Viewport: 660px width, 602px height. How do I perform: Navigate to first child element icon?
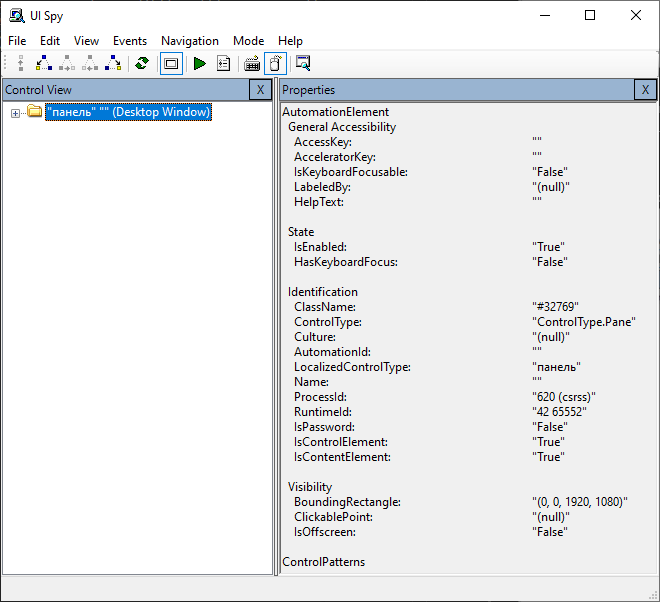click(x=44, y=63)
